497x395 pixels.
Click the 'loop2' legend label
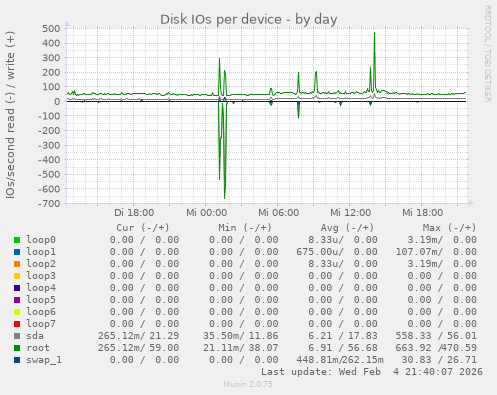[41, 264]
